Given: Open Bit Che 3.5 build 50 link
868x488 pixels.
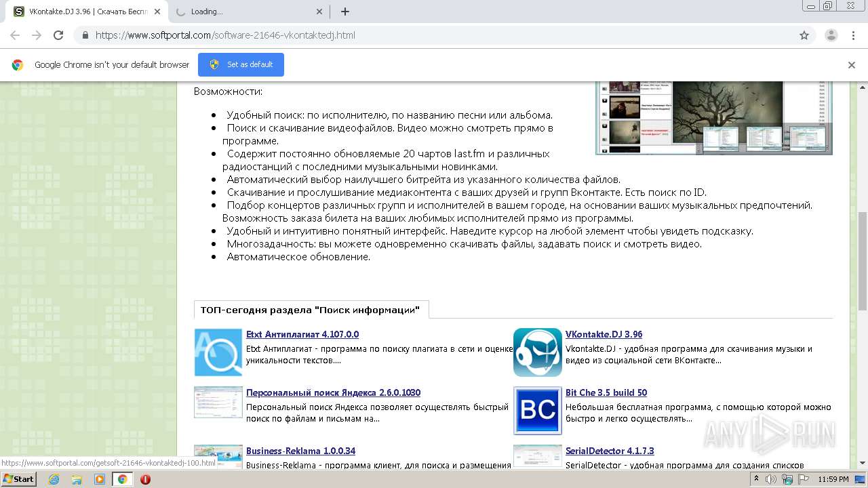Looking at the screenshot, I should 606,392.
